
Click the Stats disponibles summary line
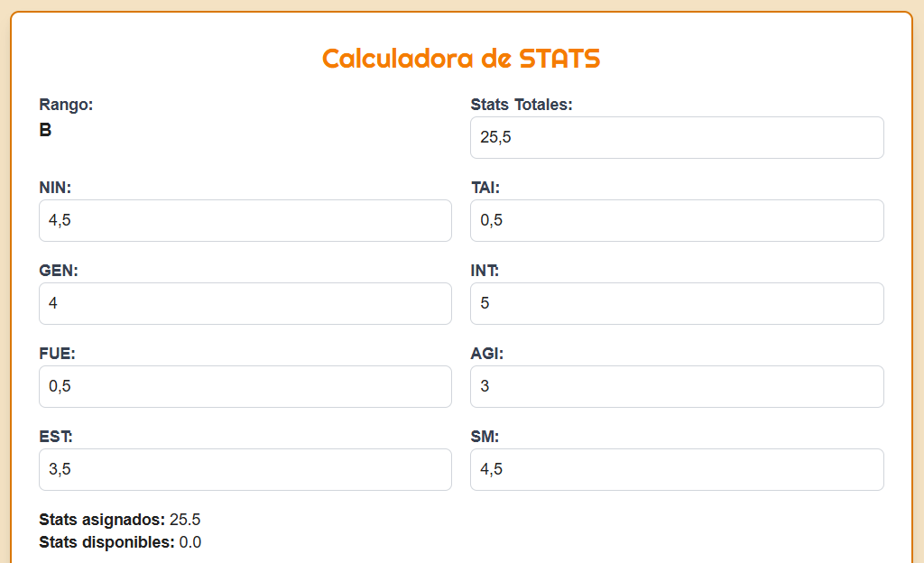point(120,542)
